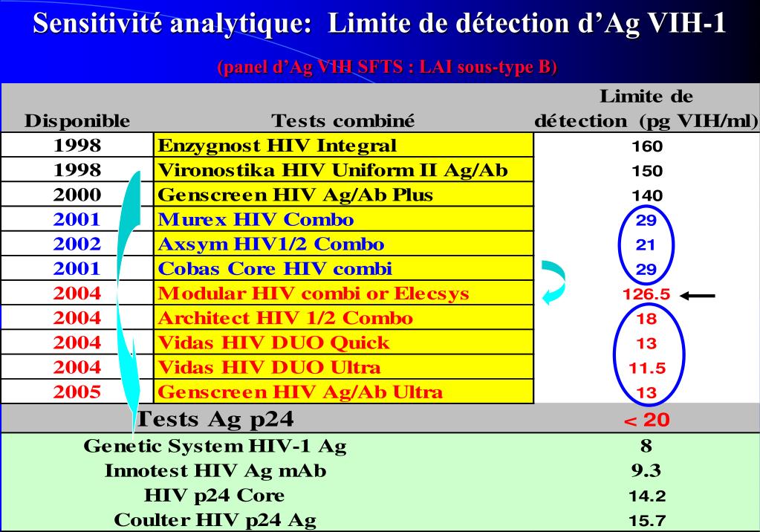
Task: Click year 2004 in the Vidas DUO Quick row
Action: pos(77,343)
